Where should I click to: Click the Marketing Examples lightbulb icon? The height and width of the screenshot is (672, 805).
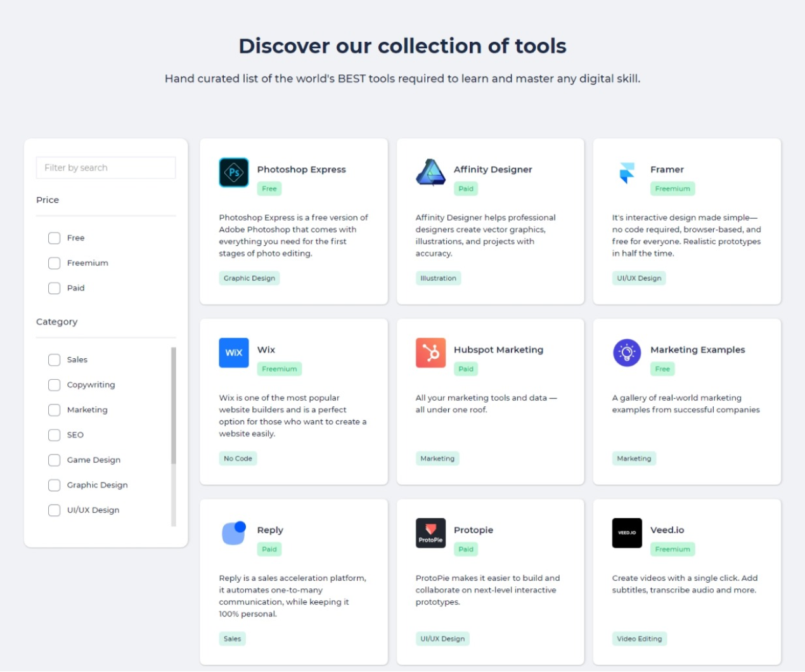coord(627,352)
